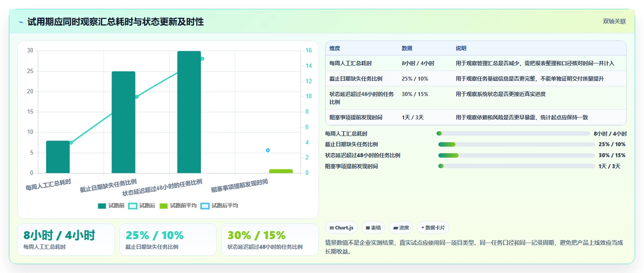Click 截止日期缺失任务比例 in the table's second row
The height and width of the screenshot is (273, 644).
[356, 79]
